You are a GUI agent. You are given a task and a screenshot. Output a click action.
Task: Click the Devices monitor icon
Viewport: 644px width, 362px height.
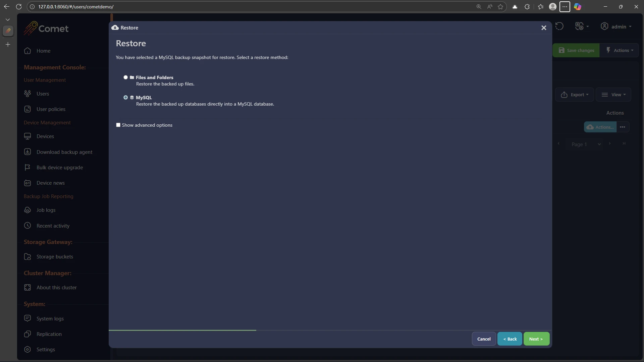(28, 136)
